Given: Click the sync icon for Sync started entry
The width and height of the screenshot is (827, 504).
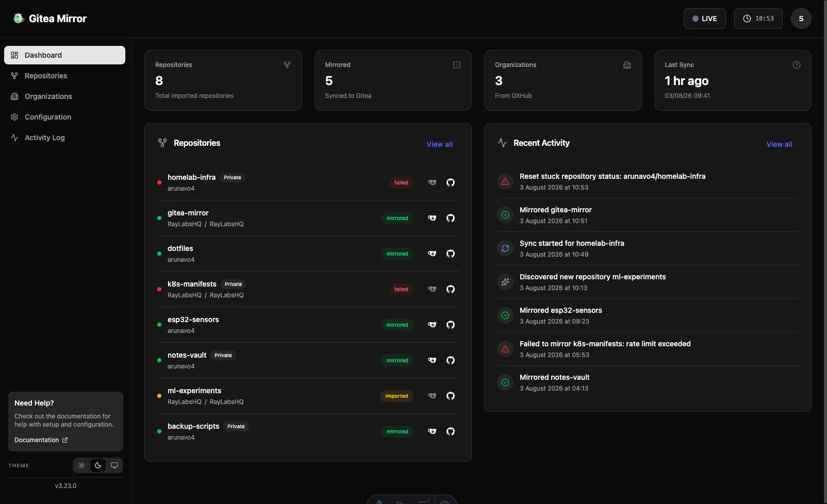Looking at the screenshot, I should click(x=505, y=248).
